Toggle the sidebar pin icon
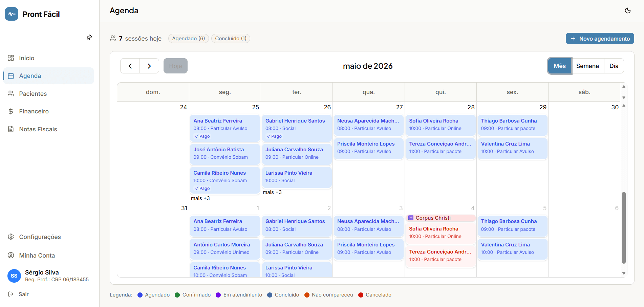 (x=89, y=37)
